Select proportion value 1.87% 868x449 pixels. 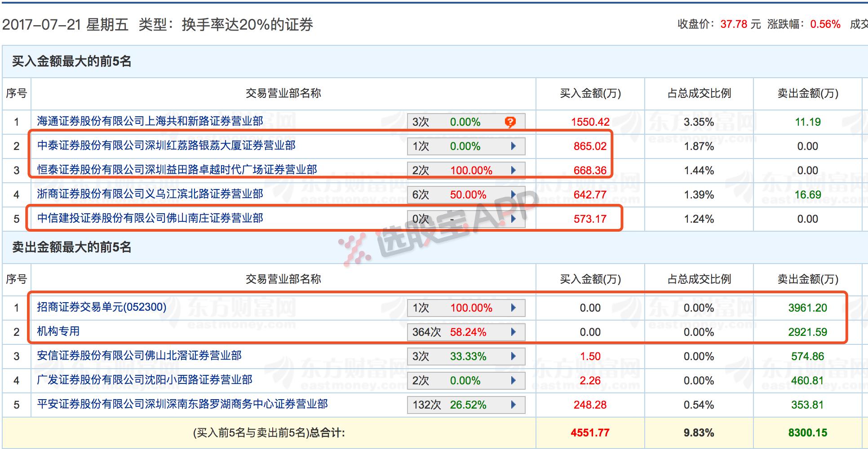[699, 146]
